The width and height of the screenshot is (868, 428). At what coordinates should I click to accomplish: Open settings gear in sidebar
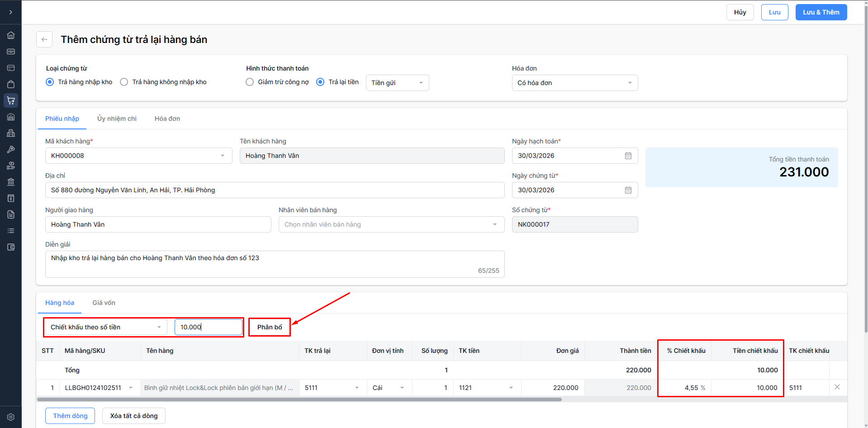coord(11,417)
